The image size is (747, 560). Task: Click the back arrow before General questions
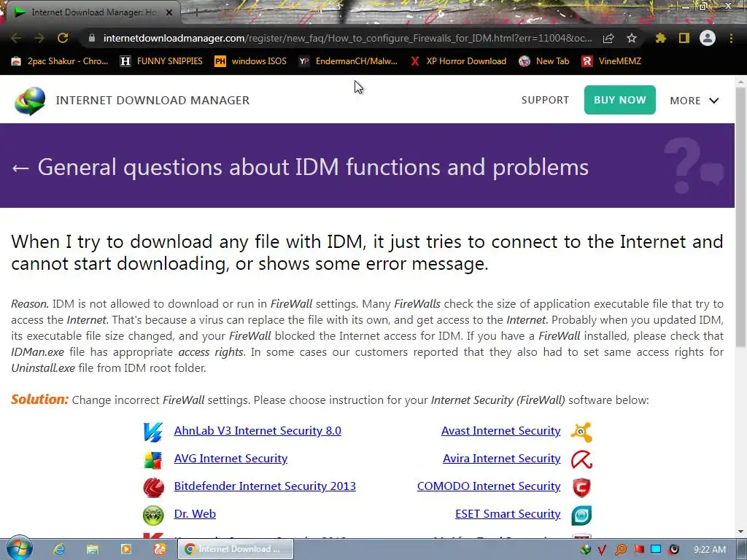click(x=20, y=168)
